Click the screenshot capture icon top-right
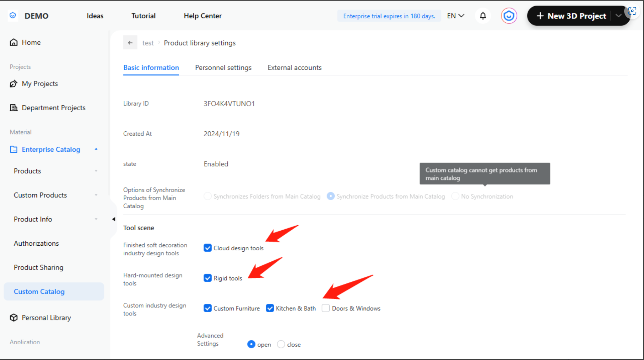This screenshot has width=644, height=360. pyautogui.click(x=632, y=11)
